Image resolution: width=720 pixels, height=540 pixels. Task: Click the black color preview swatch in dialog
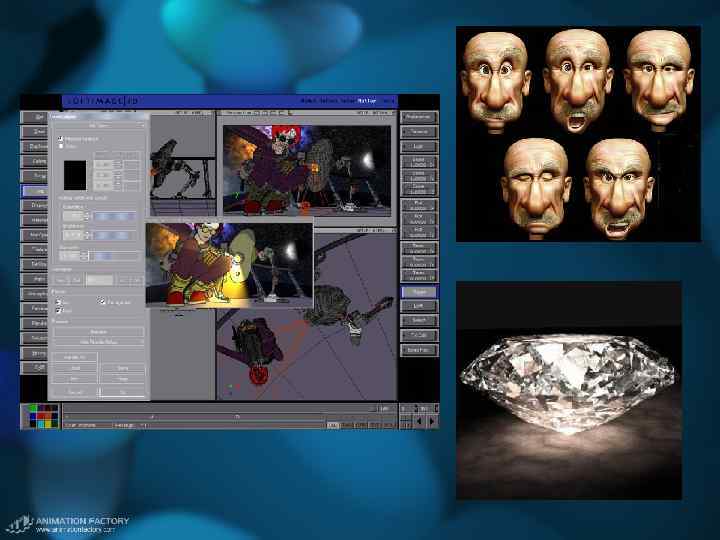pyautogui.click(x=75, y=175)
